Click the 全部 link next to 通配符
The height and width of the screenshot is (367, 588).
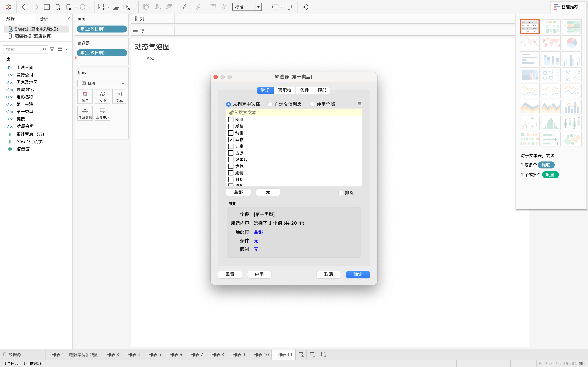coord(258,232)
